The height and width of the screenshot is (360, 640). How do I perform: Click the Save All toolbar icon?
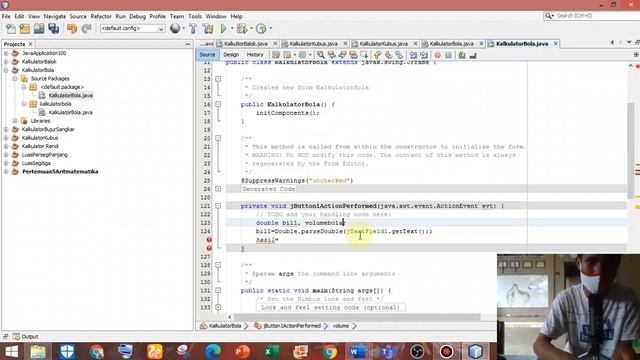coord(53,29)
